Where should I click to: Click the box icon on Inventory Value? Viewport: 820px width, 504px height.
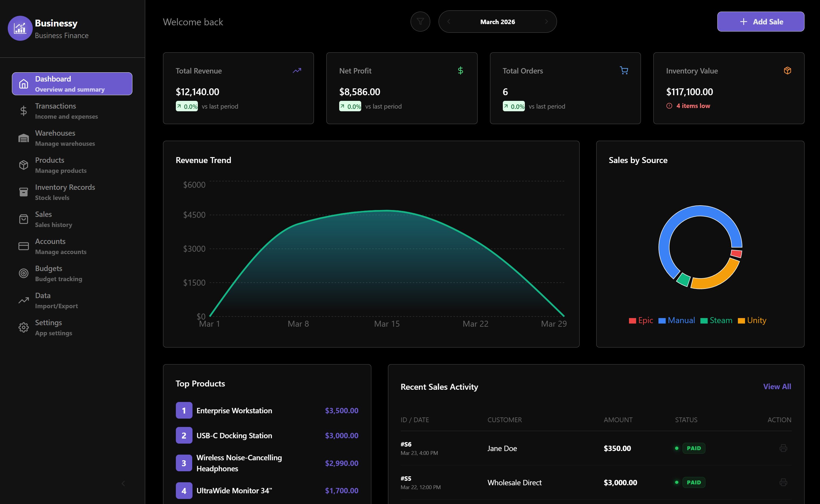787,70
